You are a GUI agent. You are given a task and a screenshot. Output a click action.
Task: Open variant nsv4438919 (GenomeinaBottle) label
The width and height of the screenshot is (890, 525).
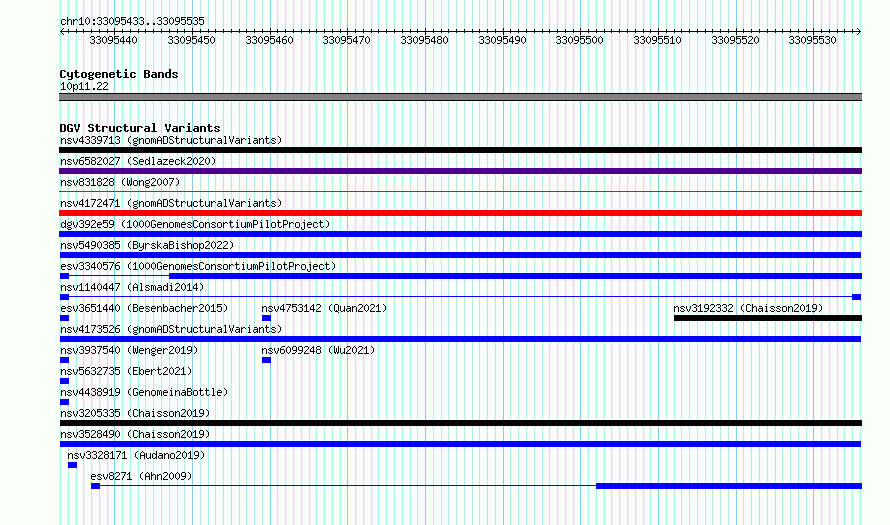tap(144, 392)
